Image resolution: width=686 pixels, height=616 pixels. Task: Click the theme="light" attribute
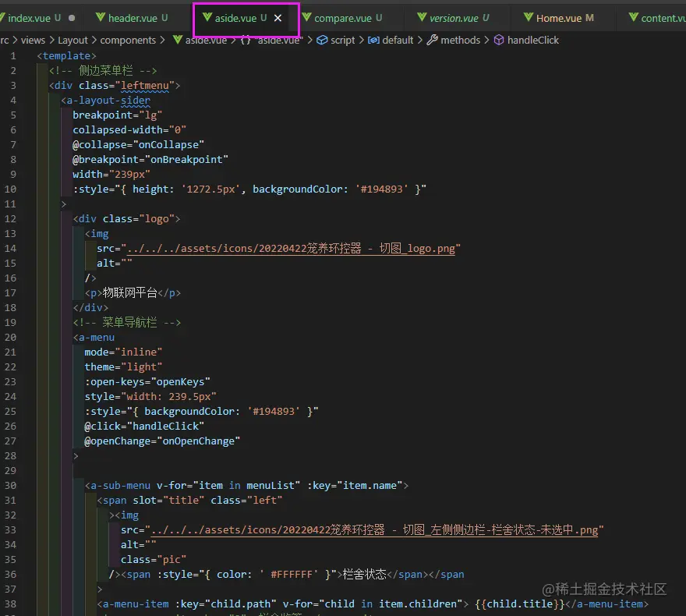click(123, 367)
